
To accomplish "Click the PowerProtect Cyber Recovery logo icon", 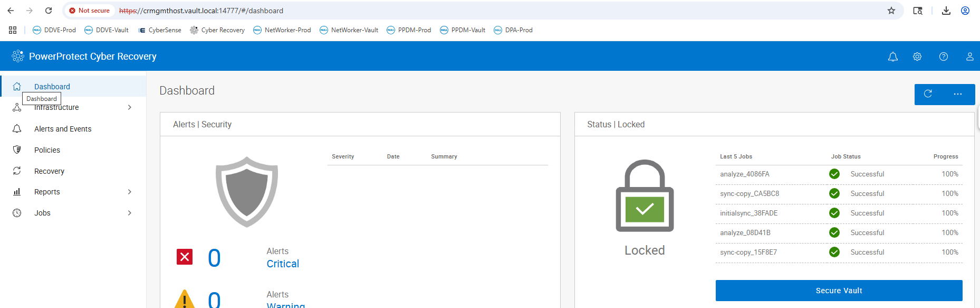I will 18,56.
